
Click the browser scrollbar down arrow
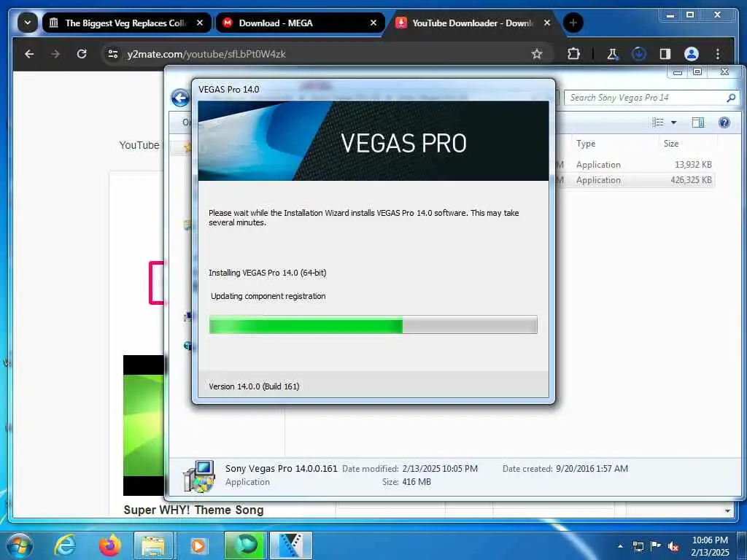point(727,511)
